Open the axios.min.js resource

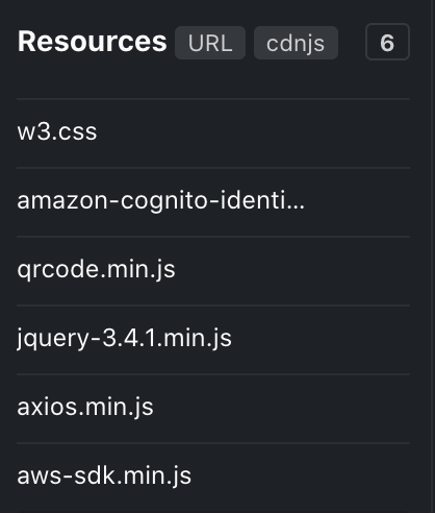pyautogui.click(x=213, y=408)
